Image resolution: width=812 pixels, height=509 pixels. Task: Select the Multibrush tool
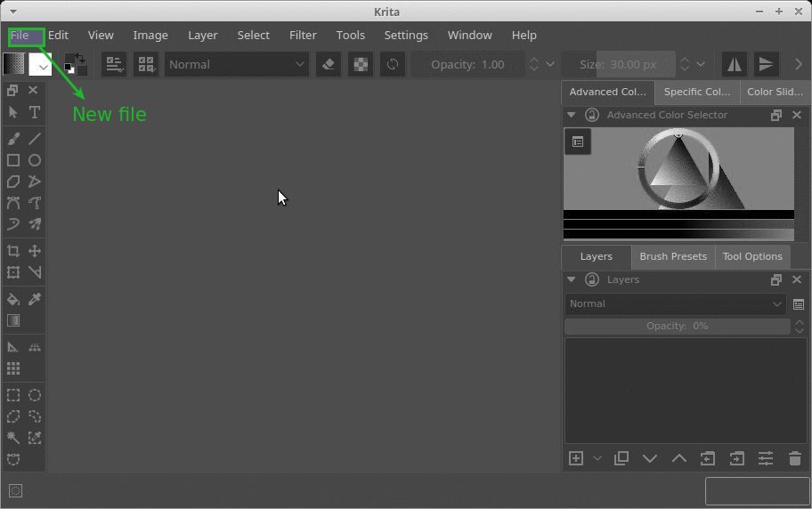34,223
